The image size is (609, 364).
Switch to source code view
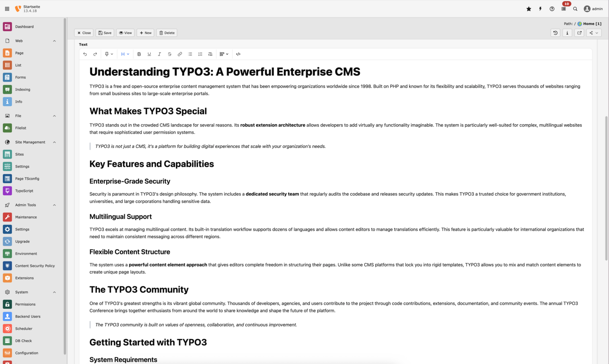tap(238, 54)
